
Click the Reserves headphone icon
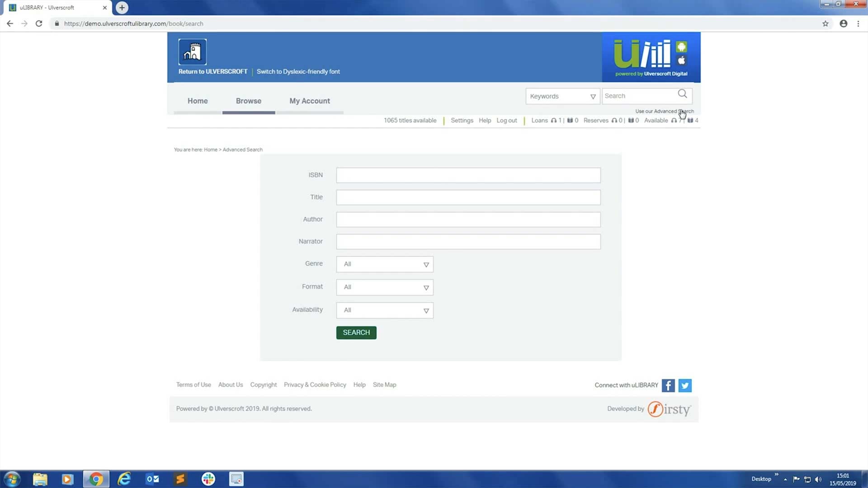[x=613, y=120]
